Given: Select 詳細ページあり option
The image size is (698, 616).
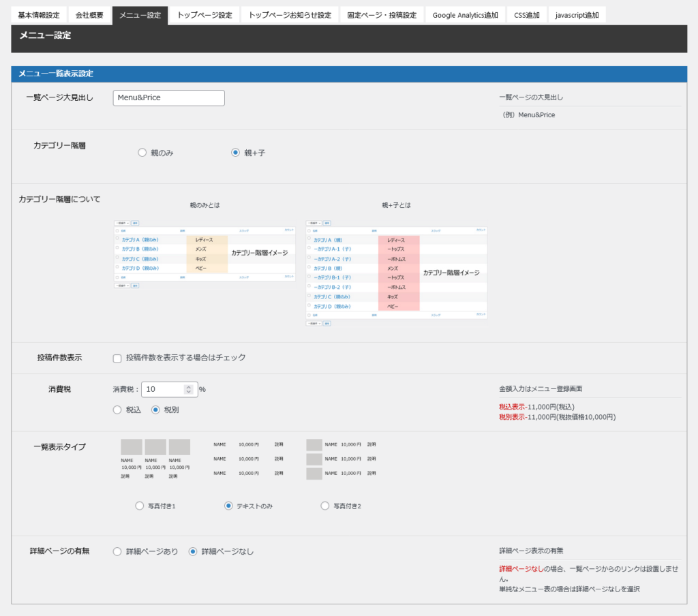Looking at the screenshot, I should (117, 552).
